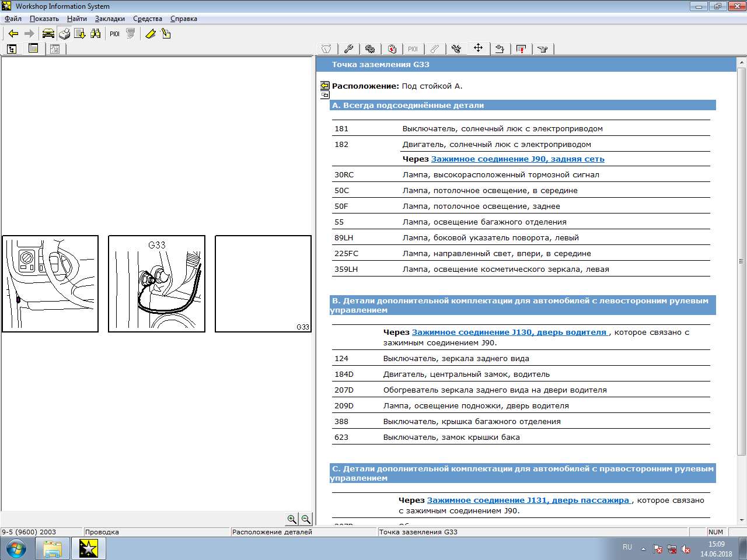This screenshot has width=747, height=560.
Task: Open search with the binoculars icon
Action: (95, 34)
